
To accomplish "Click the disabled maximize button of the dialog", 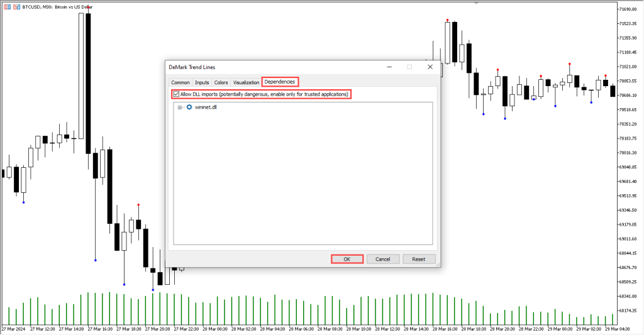I will tap(409, 67).
